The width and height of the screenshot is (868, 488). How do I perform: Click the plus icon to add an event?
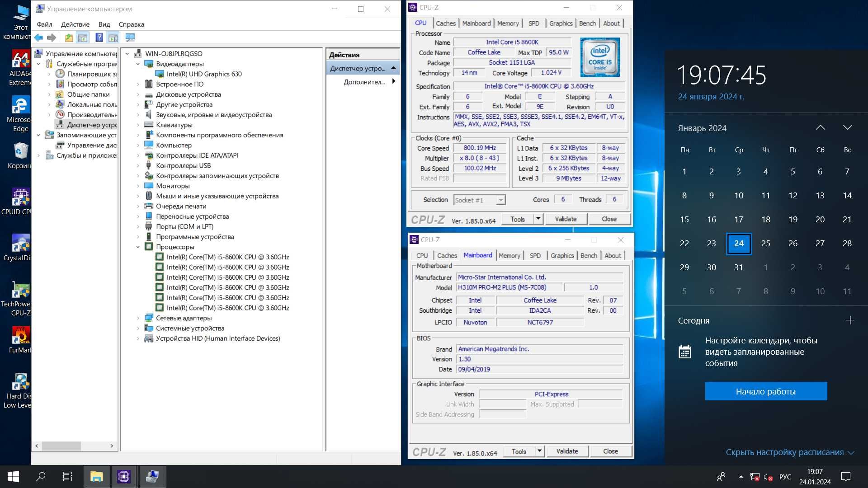point(850,320)
